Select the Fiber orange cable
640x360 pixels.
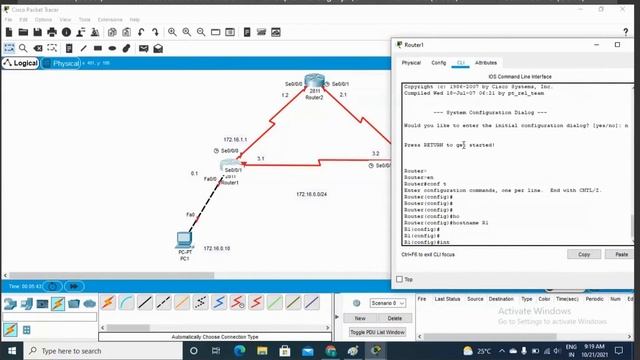pos(182,303)
